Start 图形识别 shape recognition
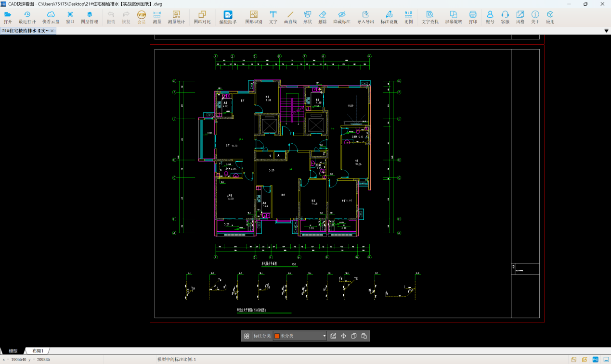Viewport: 611px width, 364px height. (254, 17)
